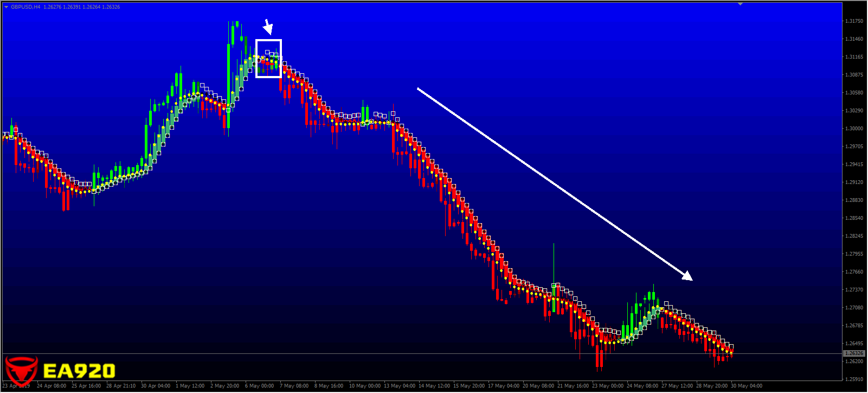The height and width of the screenshot is (393, 868).
Task: Click the 1.27080 price axis label
Action: tap(854, 308)
